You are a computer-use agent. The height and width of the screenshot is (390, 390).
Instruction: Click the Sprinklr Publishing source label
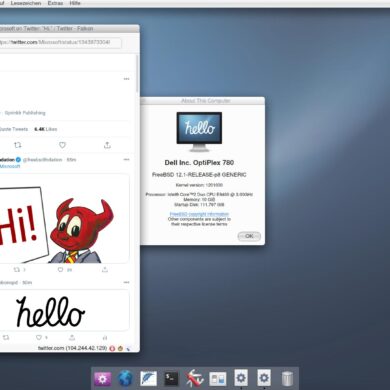click(25, 113)
